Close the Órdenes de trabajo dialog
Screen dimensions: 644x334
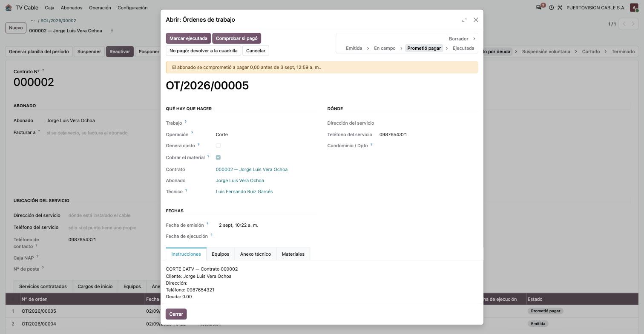tap(476, 20)
